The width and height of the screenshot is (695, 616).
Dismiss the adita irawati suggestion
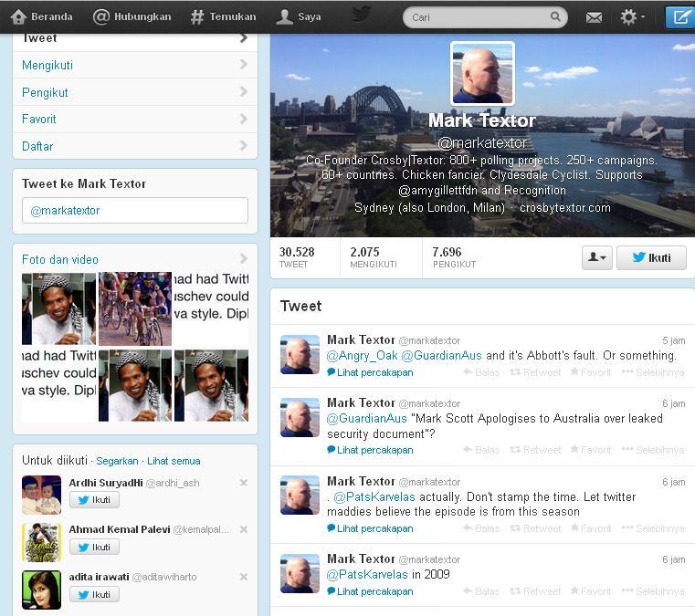point(243,577)
